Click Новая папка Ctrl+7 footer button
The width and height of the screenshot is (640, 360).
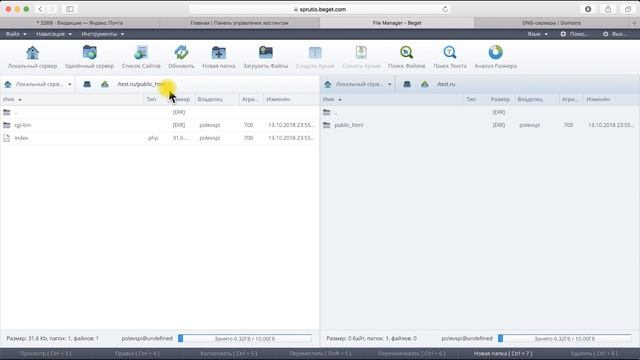point(503,353)
